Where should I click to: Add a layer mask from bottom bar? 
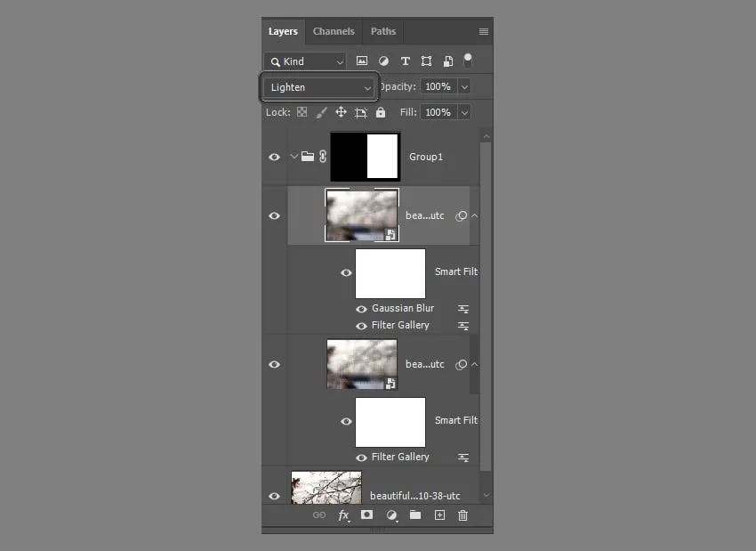367,515
